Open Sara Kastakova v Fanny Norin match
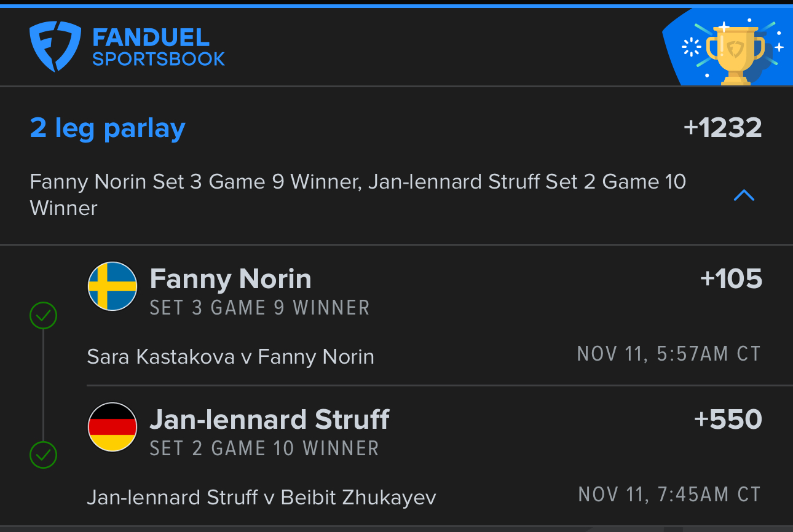This screenshot has height=532, width=793. [231, 357]
